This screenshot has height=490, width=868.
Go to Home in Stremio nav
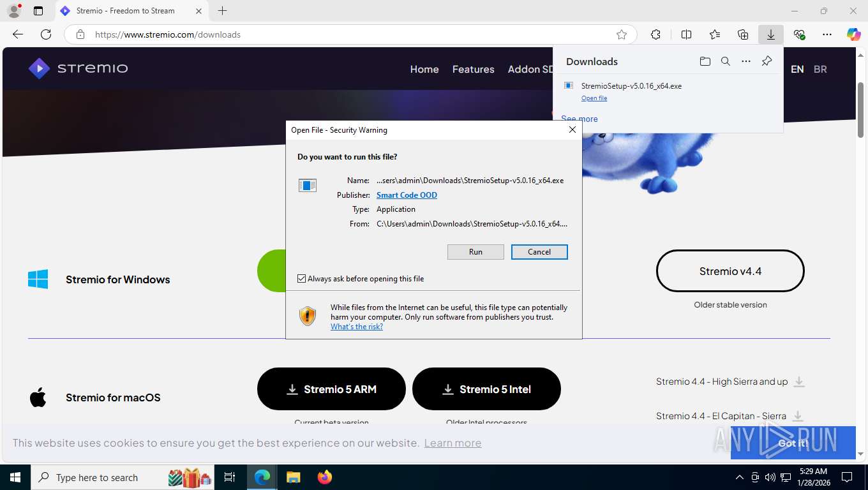point(424,70)
